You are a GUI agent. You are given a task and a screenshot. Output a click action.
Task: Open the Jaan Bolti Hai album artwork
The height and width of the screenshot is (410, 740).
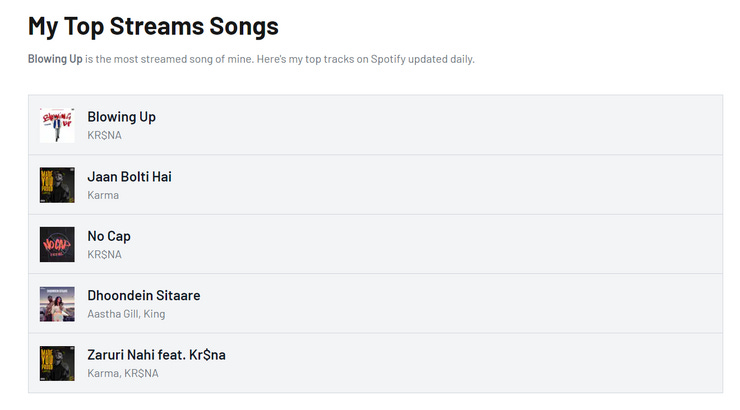coord(57,185)
